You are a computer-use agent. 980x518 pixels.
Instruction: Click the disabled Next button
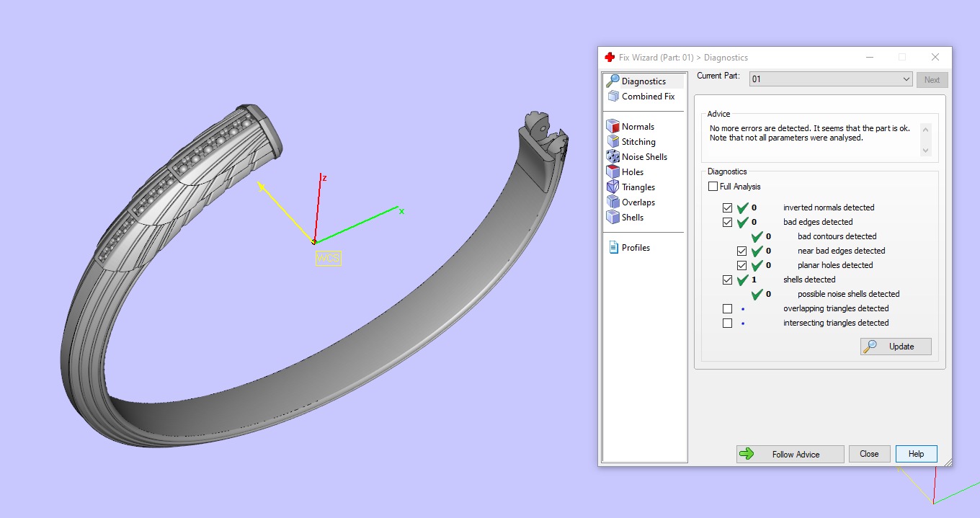(x=932, y=80)
